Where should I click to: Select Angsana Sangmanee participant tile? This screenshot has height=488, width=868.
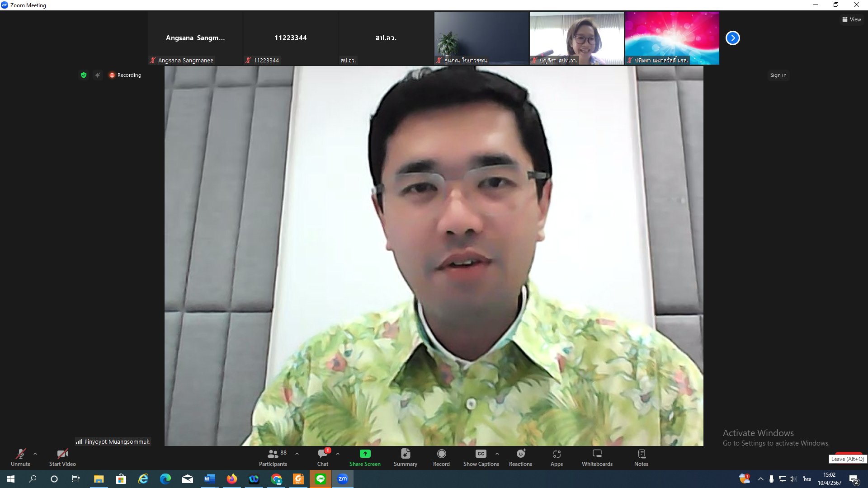pos(195,38)
